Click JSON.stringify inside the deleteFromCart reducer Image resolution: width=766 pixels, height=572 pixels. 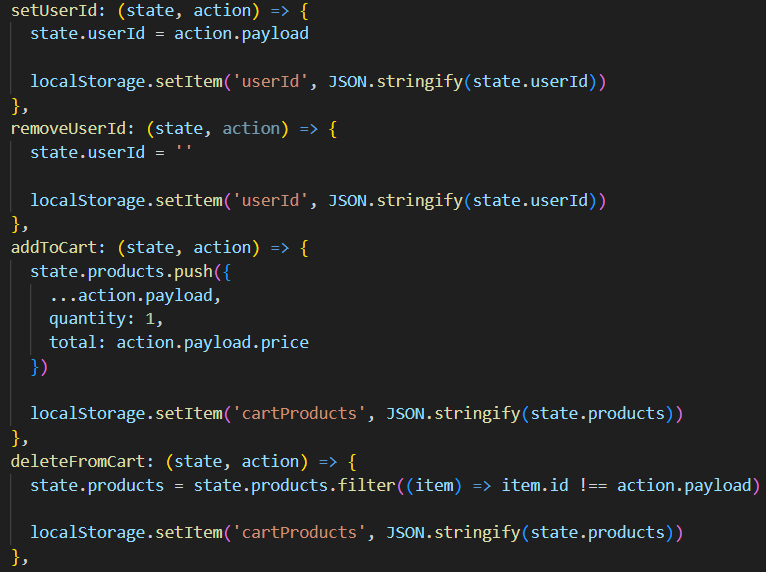point(453,532)
